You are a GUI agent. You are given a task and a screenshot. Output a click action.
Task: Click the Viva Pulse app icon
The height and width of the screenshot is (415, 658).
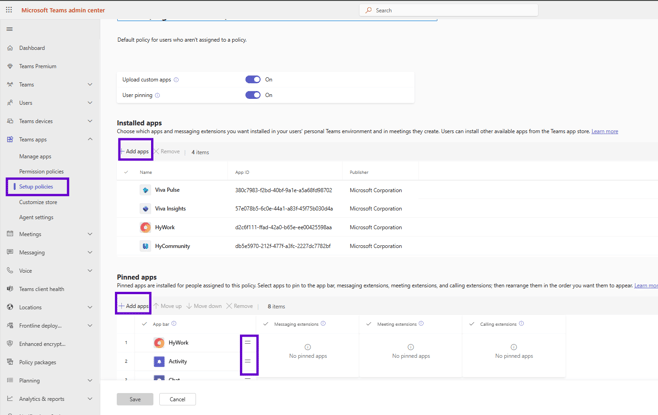pyautogui.click(x=145, y=190)
